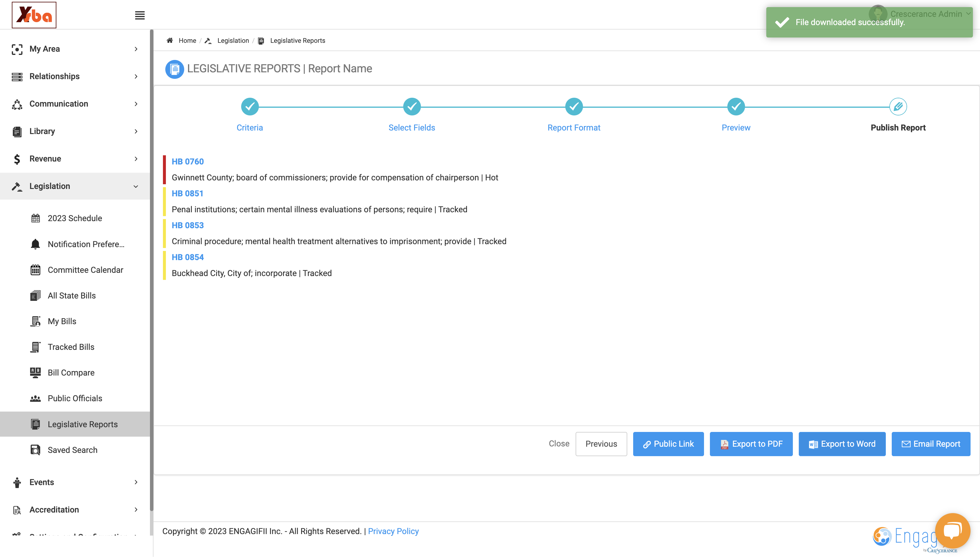Viewport: 980px width, 558px height.
Task: Click the Committee Calendar icon
Action: [35, 270]
